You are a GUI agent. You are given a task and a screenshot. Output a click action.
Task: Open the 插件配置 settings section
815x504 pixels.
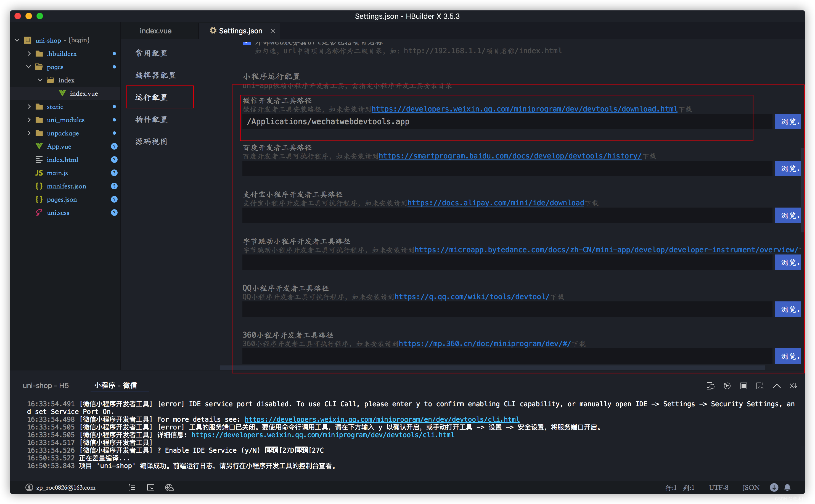pos(151,119)
